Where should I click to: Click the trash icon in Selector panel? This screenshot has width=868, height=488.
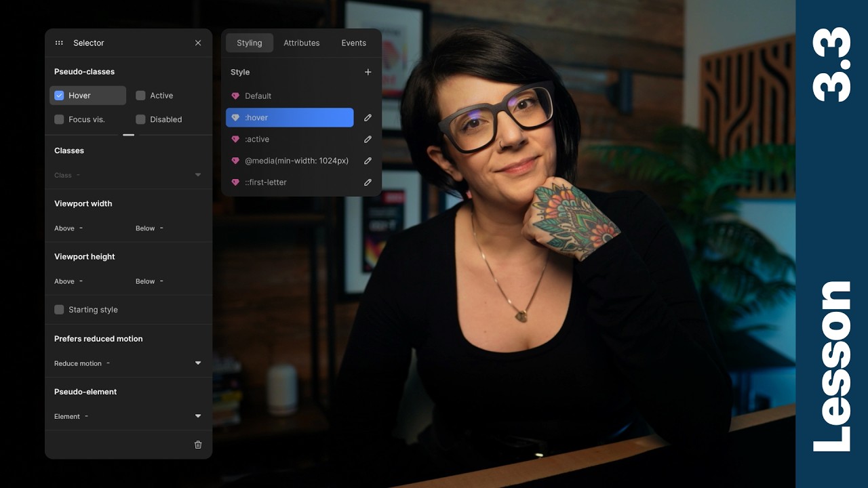pos(197,445)
